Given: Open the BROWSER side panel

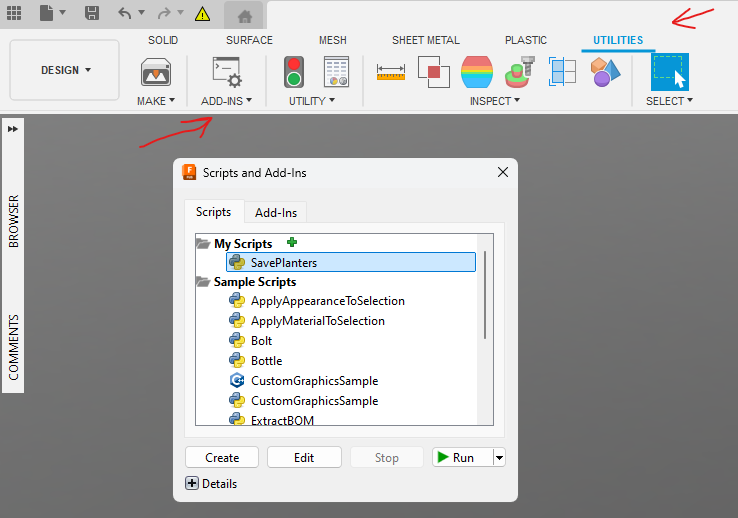Looking at the screenshot, I should coord(13,221).
